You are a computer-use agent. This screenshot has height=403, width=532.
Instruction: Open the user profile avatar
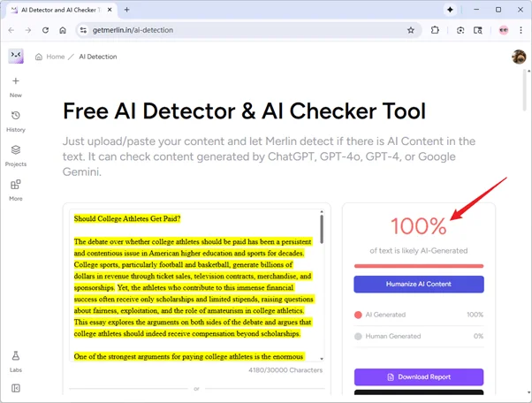pos(519,57)
